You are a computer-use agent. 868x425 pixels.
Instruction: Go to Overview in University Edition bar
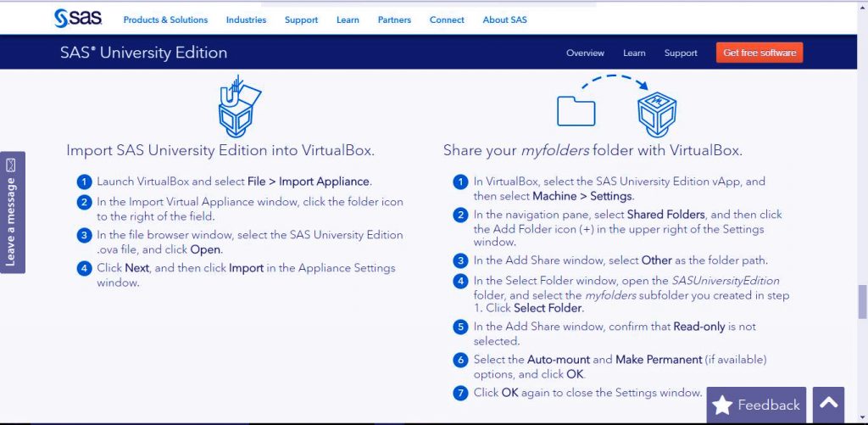click(x=585, y=53)
